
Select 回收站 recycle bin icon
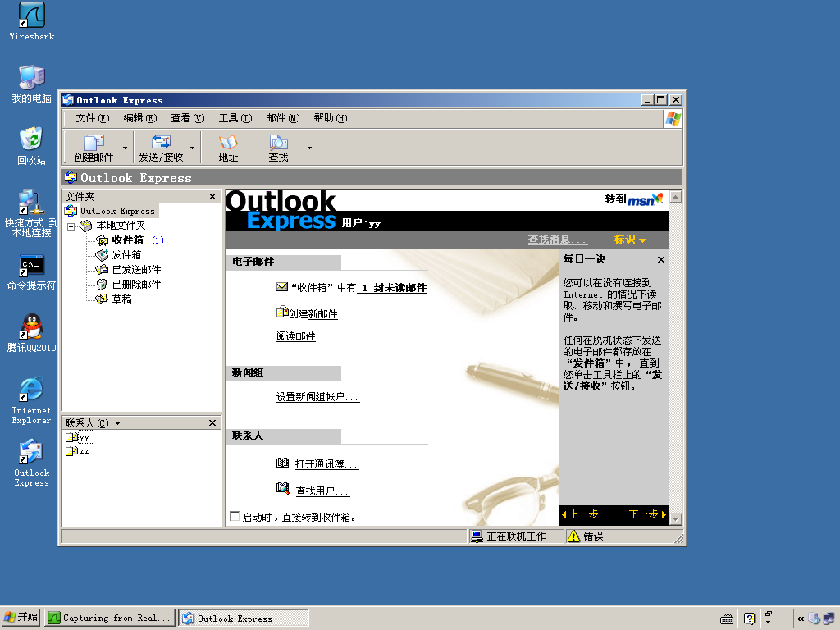[x=32, y=146]
